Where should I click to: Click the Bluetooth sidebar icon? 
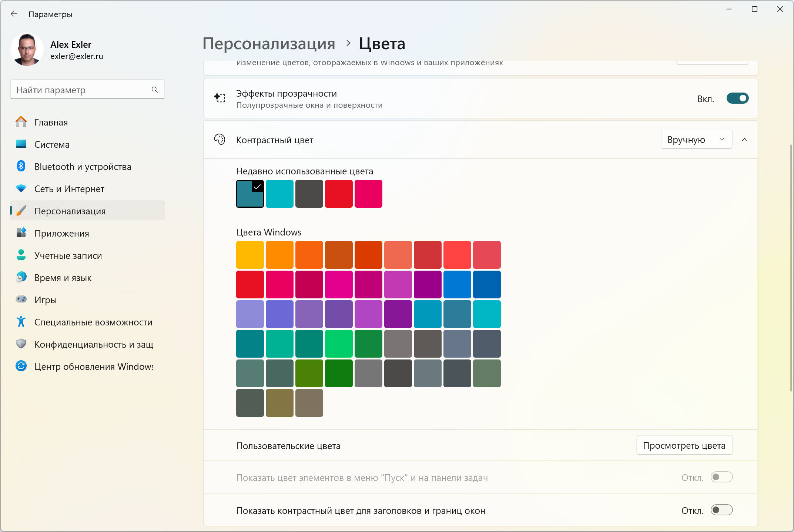[x=21, y=166]
